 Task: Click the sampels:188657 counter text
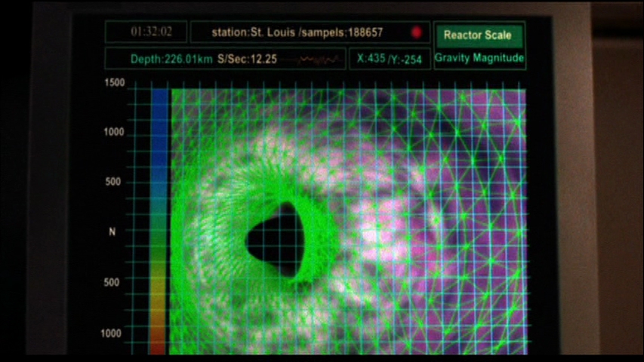pos(340,33)
